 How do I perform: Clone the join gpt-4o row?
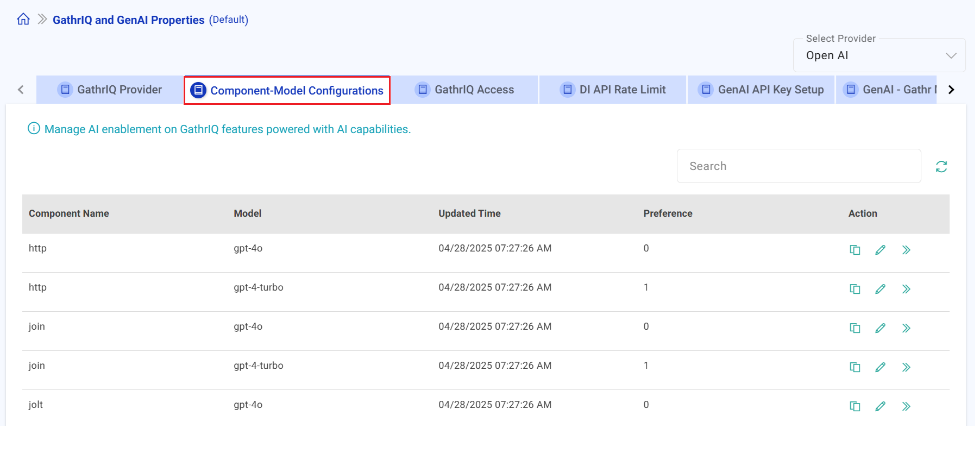click(855, 328)
